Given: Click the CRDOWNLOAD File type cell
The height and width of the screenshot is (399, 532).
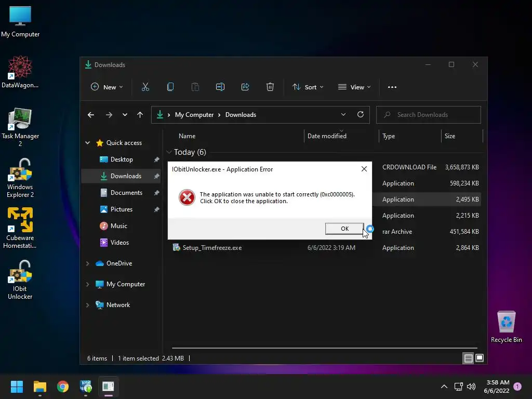Looking at the screenshot, I should (x=409, y=167).
